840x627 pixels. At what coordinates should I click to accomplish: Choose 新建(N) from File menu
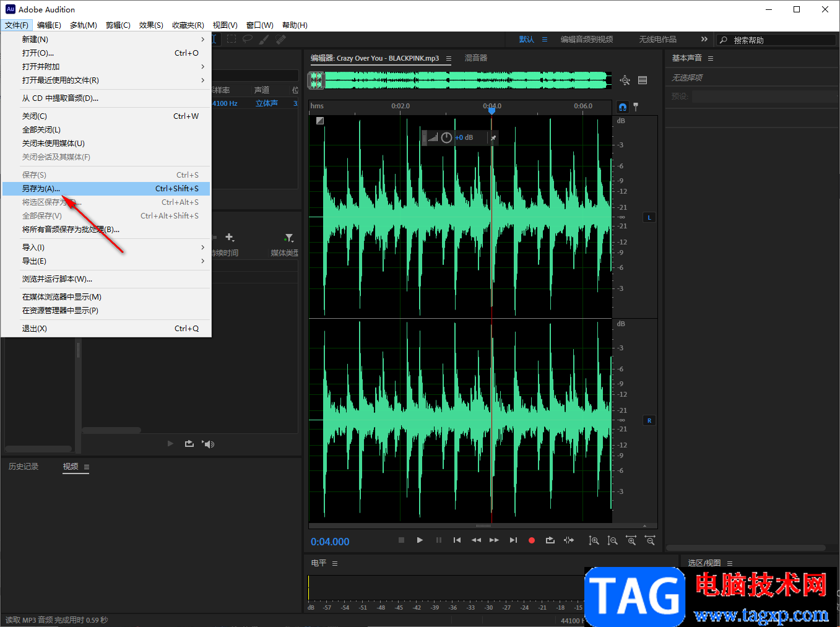coord(106,40)
